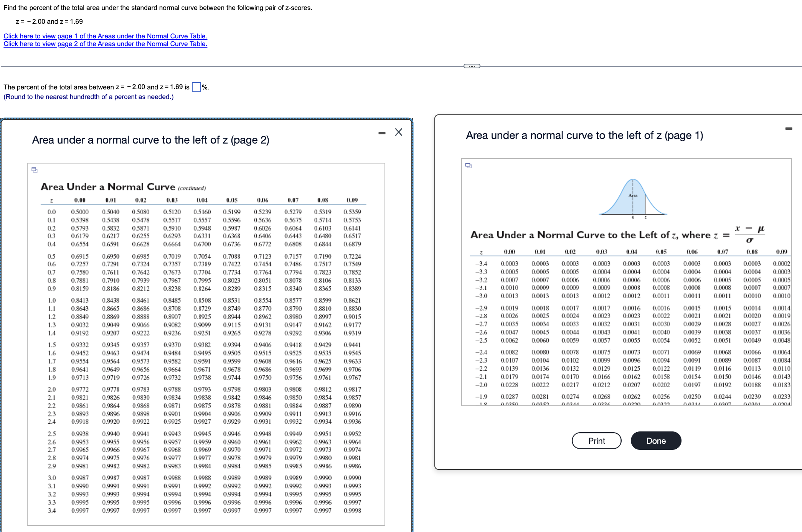
Task: Minimize the page 2 table popup
Action: click(x=382, y=133)
